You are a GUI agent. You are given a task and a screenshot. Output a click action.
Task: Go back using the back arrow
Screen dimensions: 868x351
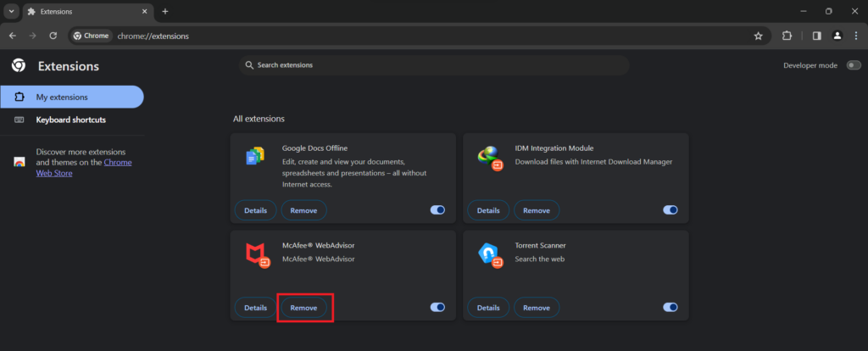click(13, 36)
